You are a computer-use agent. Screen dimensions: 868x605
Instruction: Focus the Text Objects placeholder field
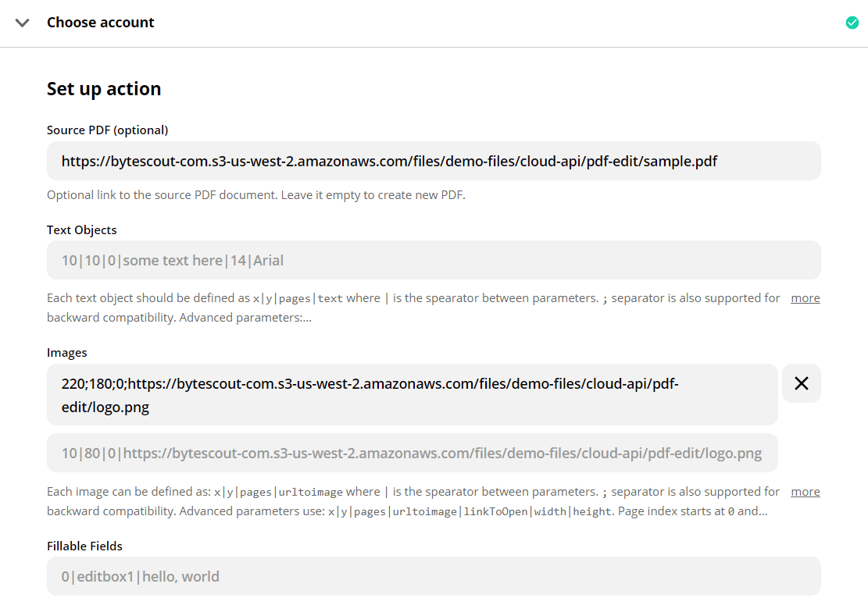tap(434, 260)
